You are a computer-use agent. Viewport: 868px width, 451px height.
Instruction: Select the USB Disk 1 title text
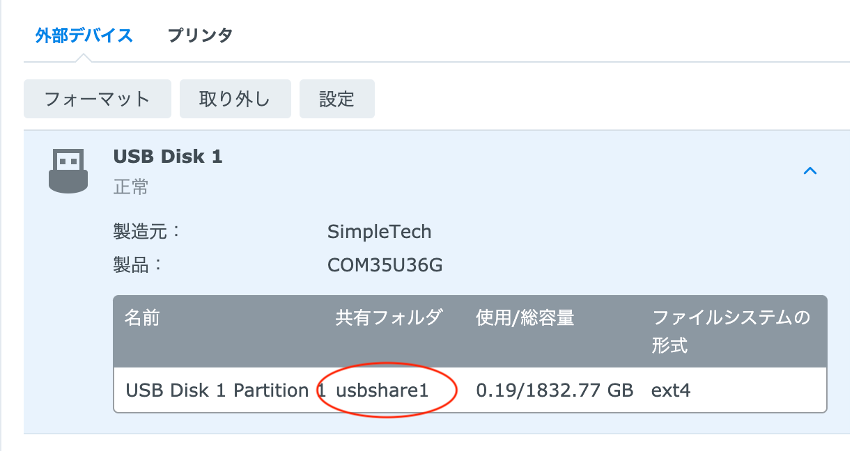tap(168, 157)
